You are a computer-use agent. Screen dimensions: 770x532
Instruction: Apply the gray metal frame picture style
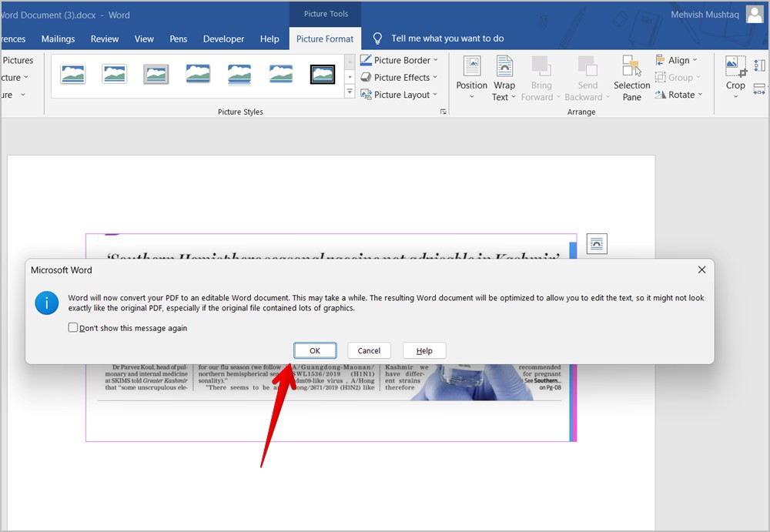[x=156, y=74]
